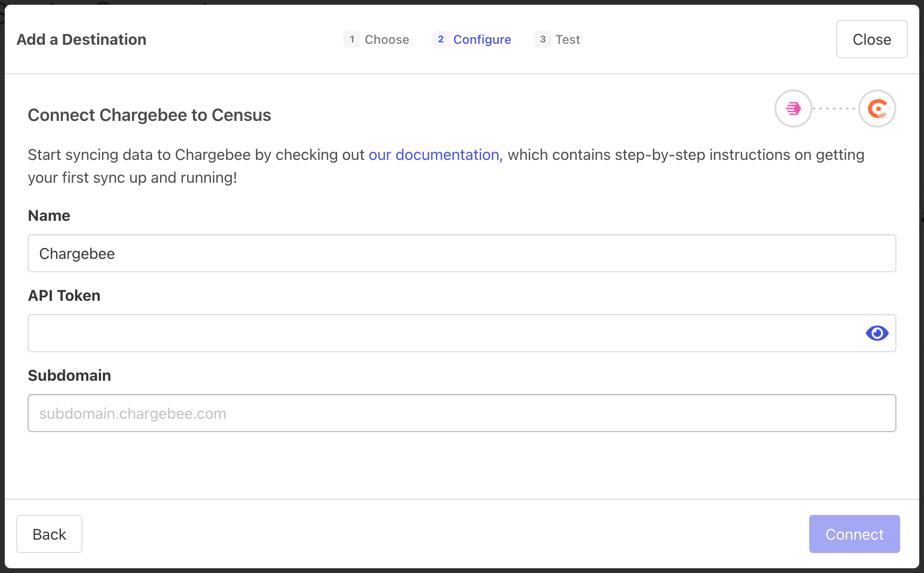Focus the Name input field
Screen dimensions: 924x573
pyautogui.click(x=462, y=253)
